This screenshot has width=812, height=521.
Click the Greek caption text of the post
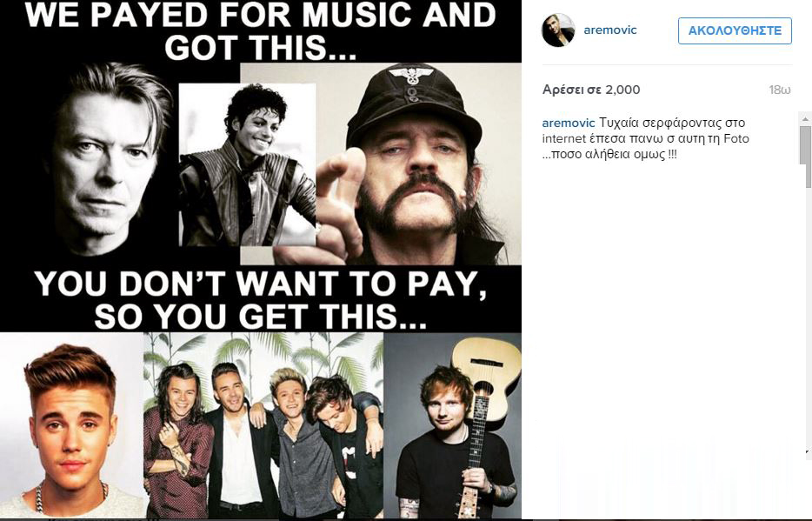[x=645, y=139]
